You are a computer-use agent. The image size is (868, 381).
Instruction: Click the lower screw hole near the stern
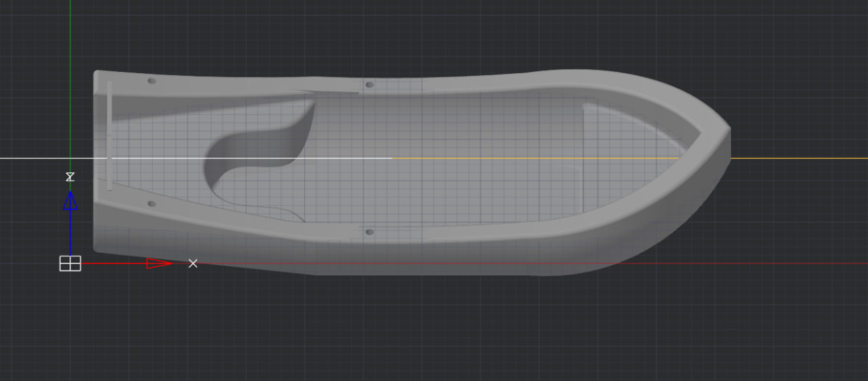tap(151, 203)
